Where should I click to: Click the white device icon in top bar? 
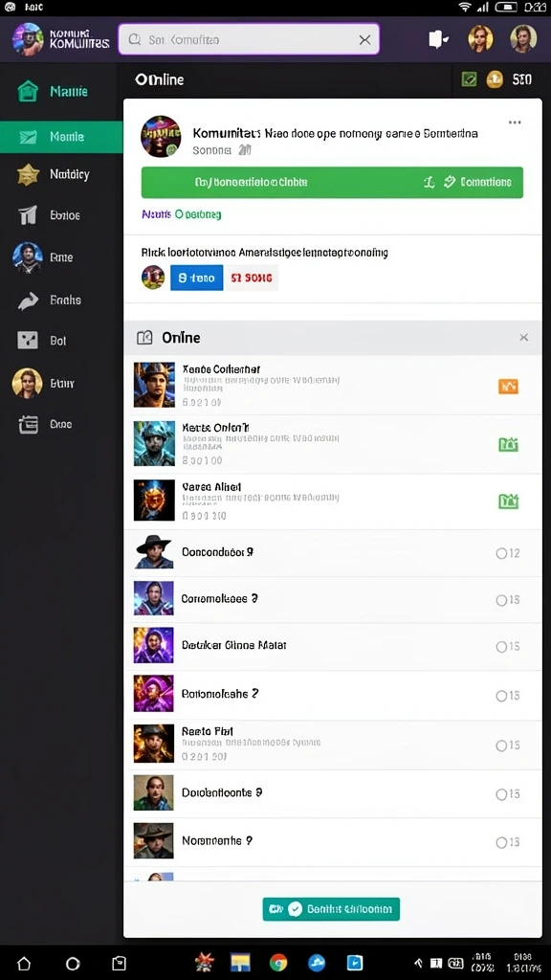(438, 40)
